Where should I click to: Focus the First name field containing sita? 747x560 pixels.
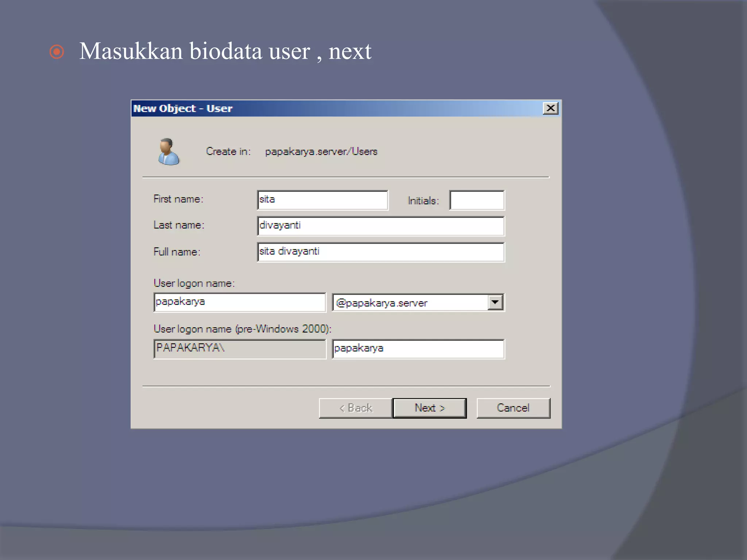point(323,200)
